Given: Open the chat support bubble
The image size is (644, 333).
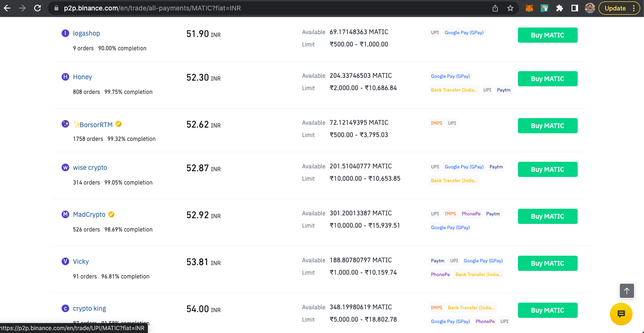Looking at the screenshot, I should click(621, 314).
